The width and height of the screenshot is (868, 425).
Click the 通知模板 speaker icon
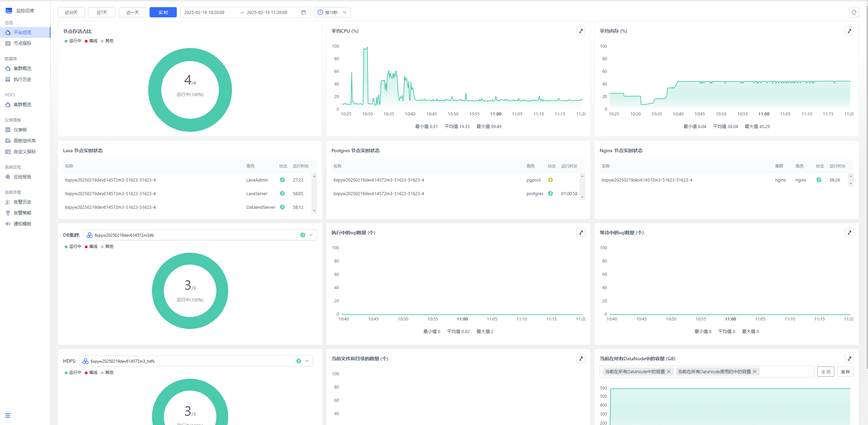(x=8, y=224)
